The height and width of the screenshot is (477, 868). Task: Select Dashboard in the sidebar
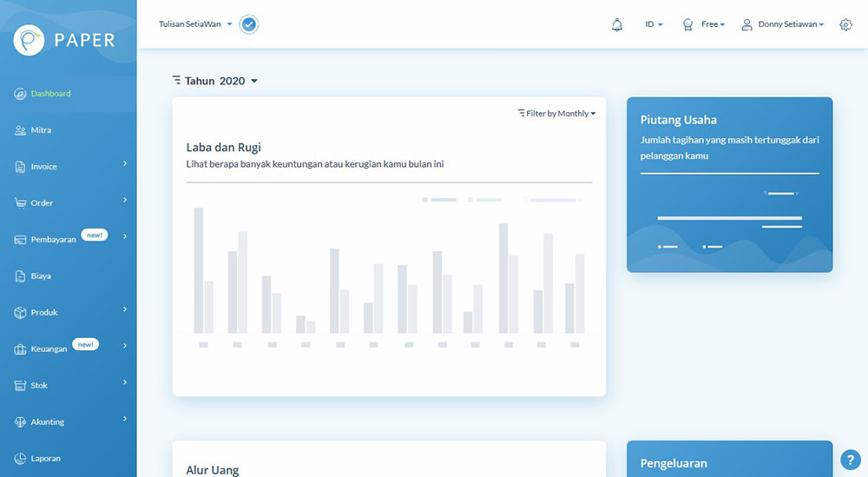[x=50, y=94]
